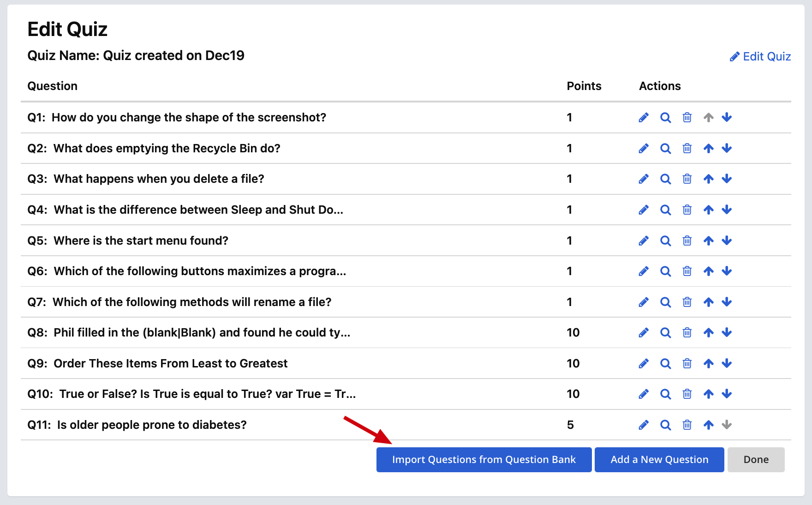812x505 pixels.
Task: Click the Question column header
Action: coord(53,86)
